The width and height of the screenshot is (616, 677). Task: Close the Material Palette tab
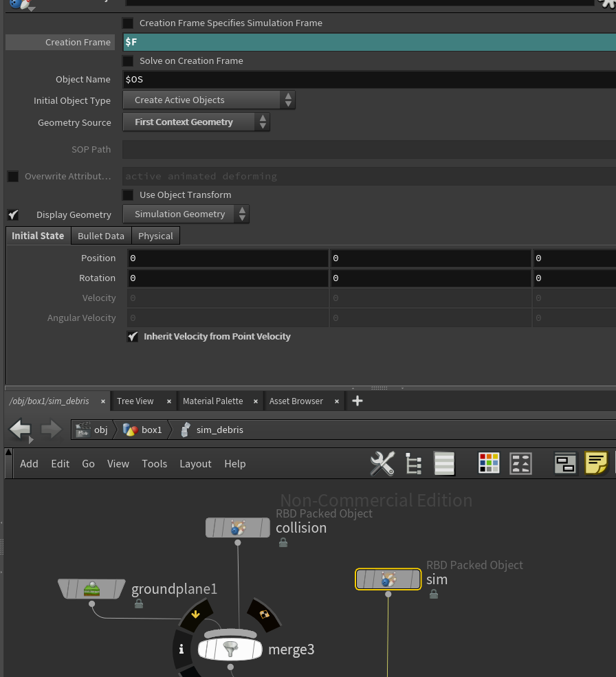256,401
